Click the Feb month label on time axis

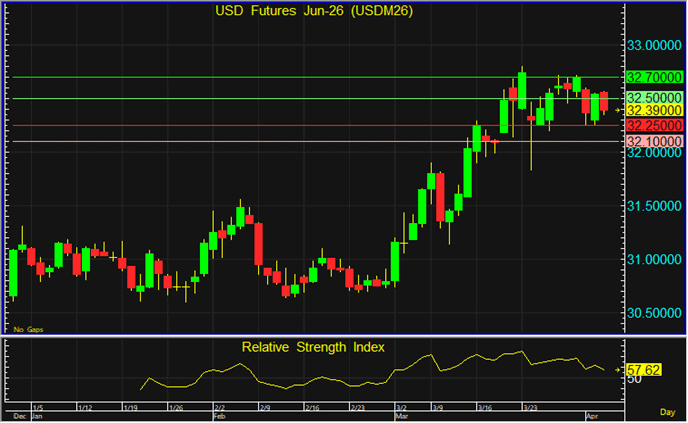[219, 414]
